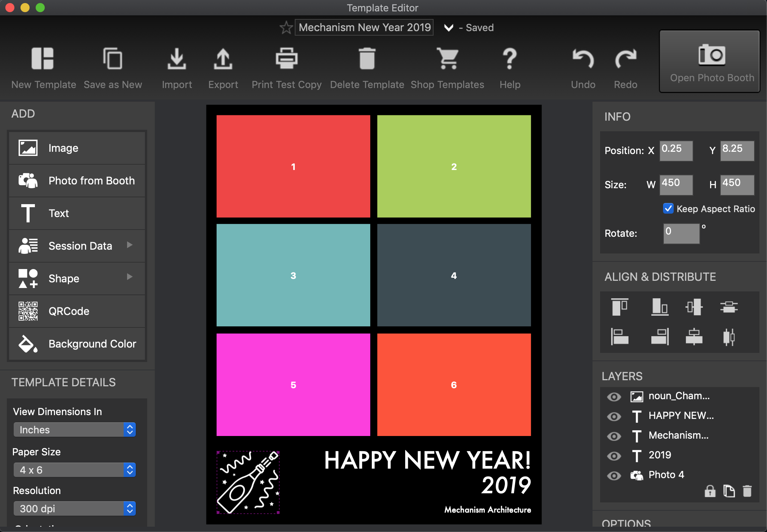Select the noun_Cham... layer row

point(680,396)
